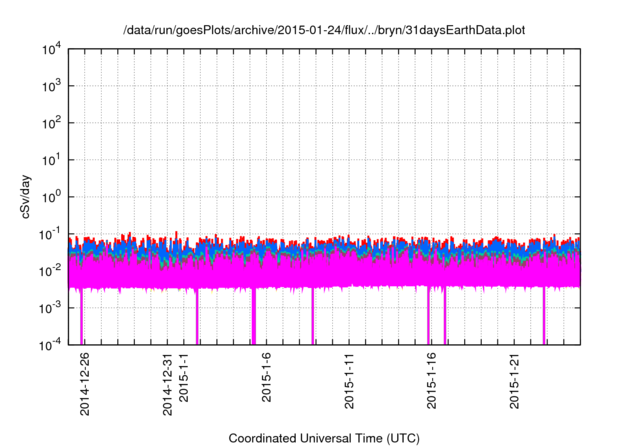Click the 10^-2 y-axis tick label
Screen dimensions: 640x448
tap(51, 271)
